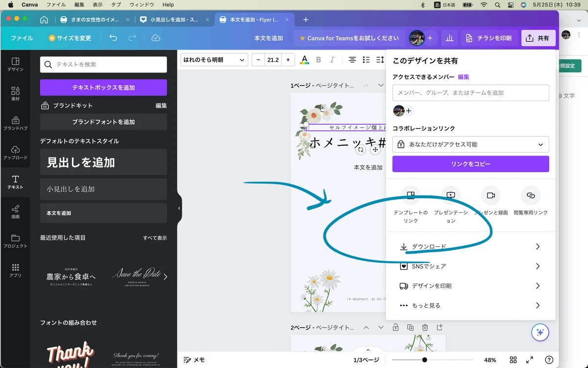Choose プレゼンと録画 share option
The width and height of the screenshot is (588, 368).
click(x=490, y=200)
